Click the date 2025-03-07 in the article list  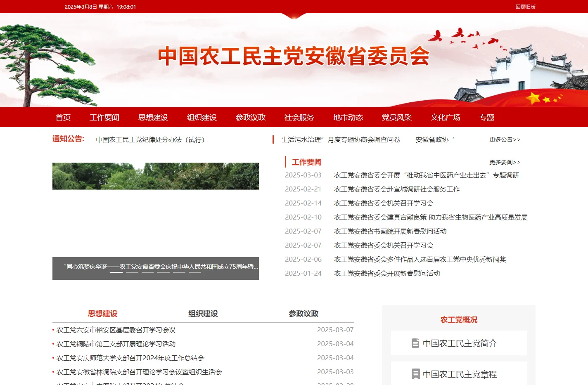pos(335,330)
